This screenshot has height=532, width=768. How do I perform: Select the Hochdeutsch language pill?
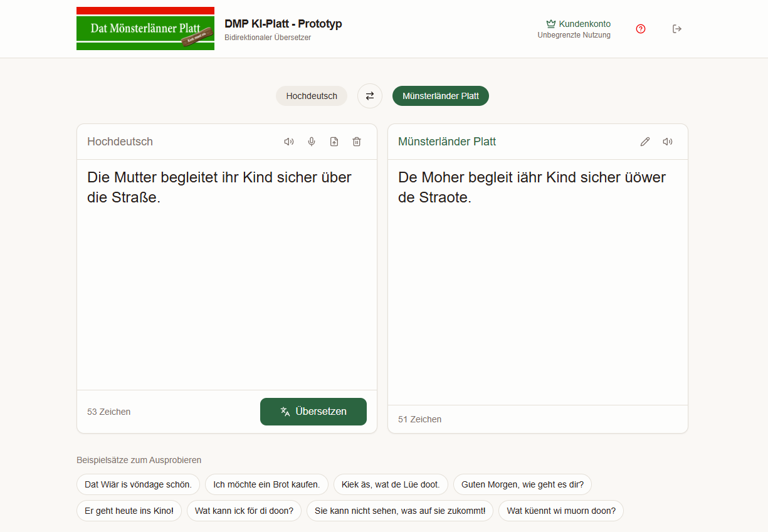coord(312,96)
